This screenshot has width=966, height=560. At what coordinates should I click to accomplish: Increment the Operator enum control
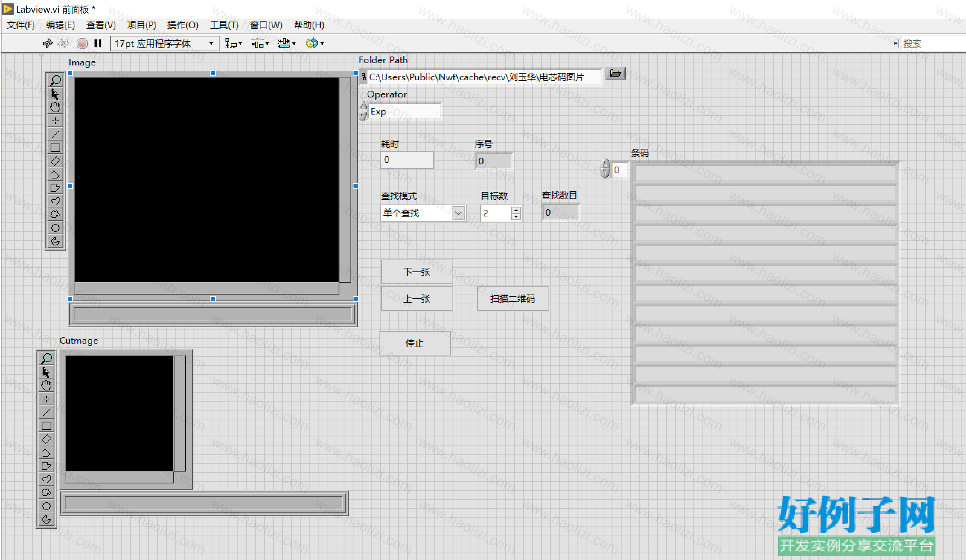click(x=363, y=106)
